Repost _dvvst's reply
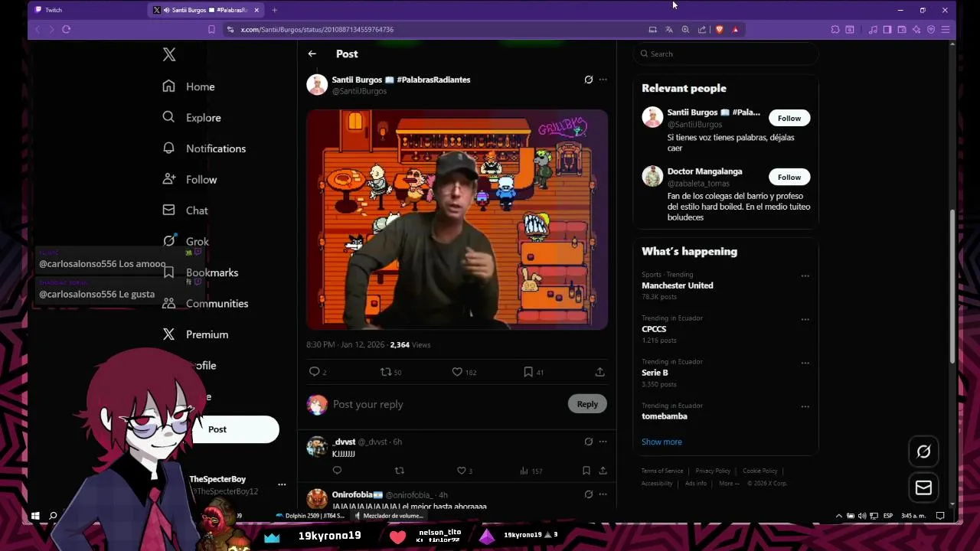Screen dimensions: 980x551 tap(399, 471)
